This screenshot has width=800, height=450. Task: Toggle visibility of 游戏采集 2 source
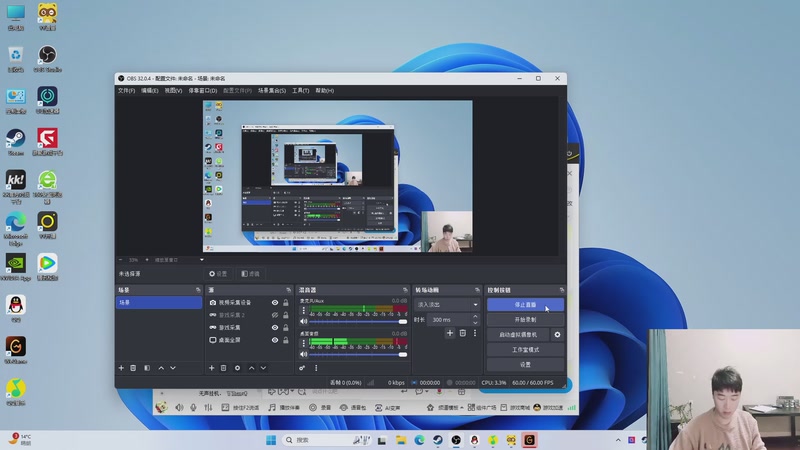click(x=275, y=315)
